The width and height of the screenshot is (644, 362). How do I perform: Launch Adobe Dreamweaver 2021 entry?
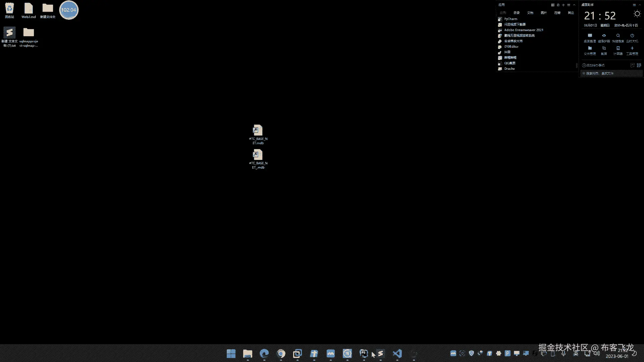point(524,30)
